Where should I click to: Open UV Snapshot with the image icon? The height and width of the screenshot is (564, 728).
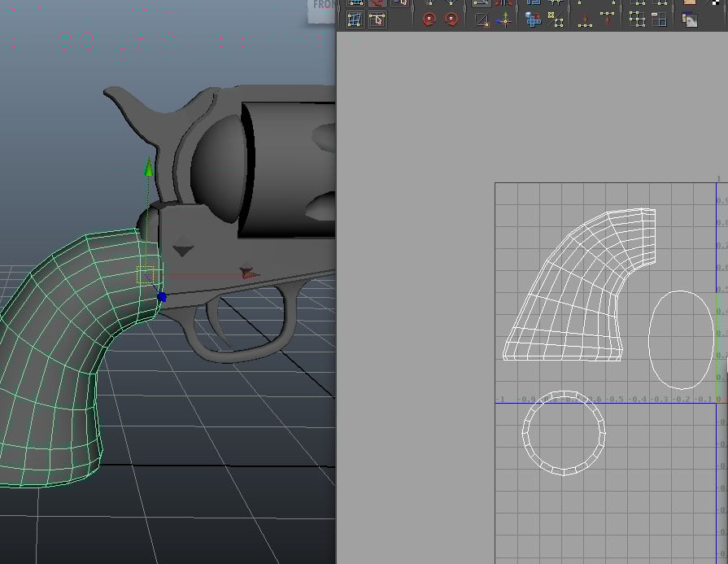coord(691,22)
